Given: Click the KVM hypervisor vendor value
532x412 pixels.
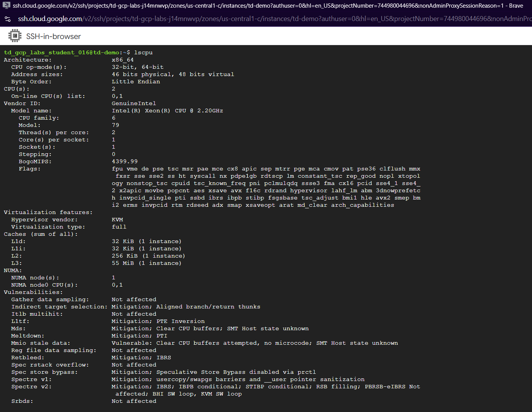Looking at the screenshot, I should 117,220.
